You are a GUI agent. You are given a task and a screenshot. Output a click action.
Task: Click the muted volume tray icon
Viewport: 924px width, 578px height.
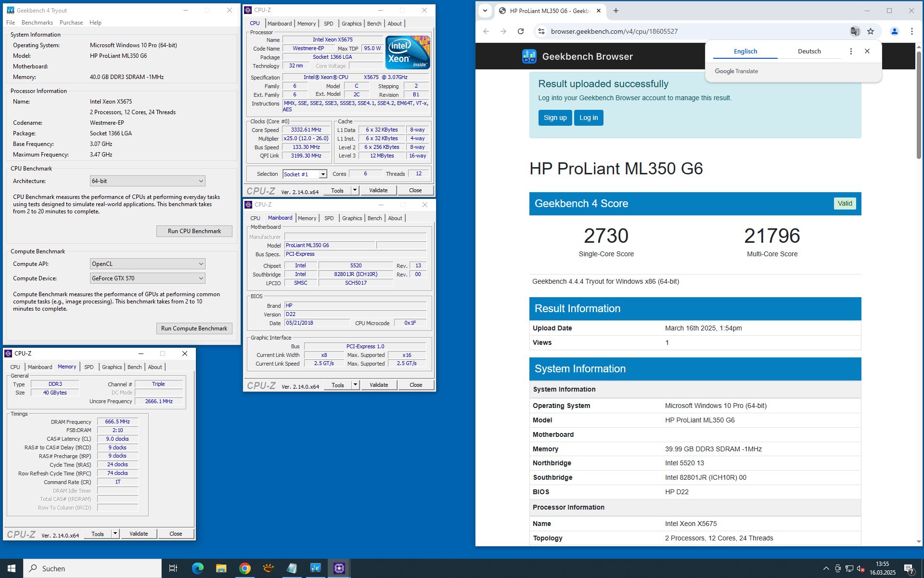coord(861,568)
